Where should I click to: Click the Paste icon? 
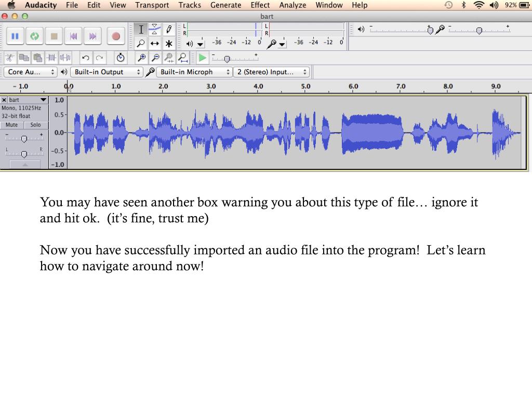37,58
